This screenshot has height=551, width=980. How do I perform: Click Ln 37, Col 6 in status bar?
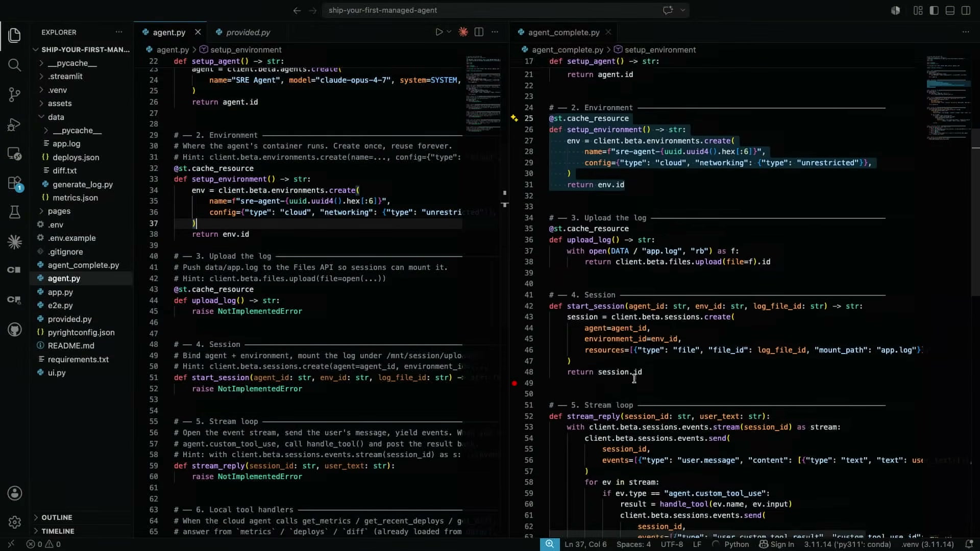585,544
